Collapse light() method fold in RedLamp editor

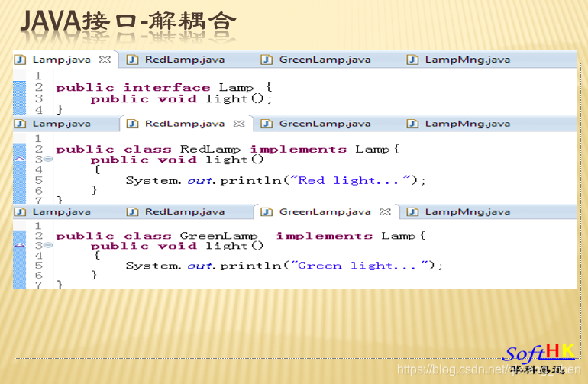tap(48, 159)
